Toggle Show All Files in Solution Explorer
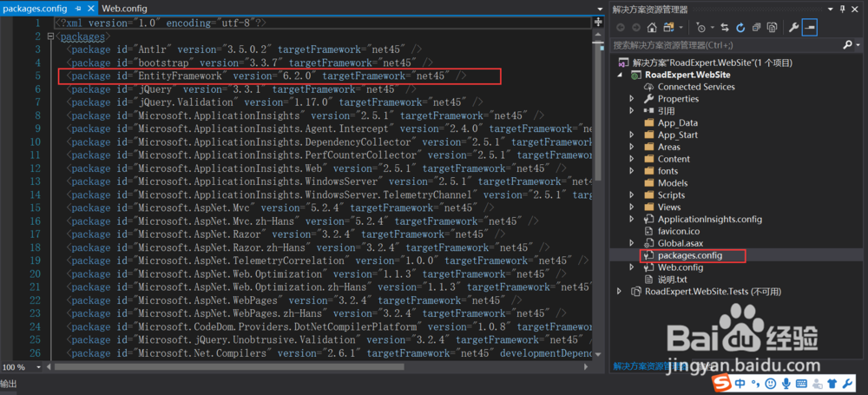This screenshot has width=868, height=395. [773, 27]
